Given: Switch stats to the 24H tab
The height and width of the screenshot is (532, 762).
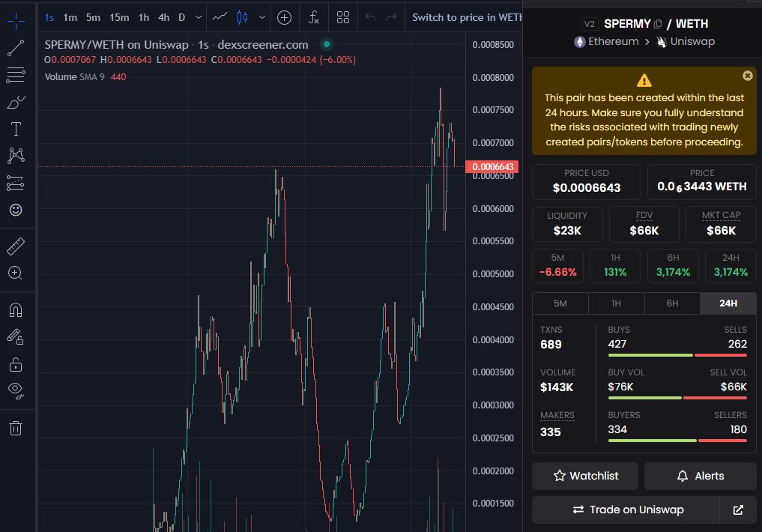Looking at the screenshot, I should pyautogui.click(x=728, y=303).
